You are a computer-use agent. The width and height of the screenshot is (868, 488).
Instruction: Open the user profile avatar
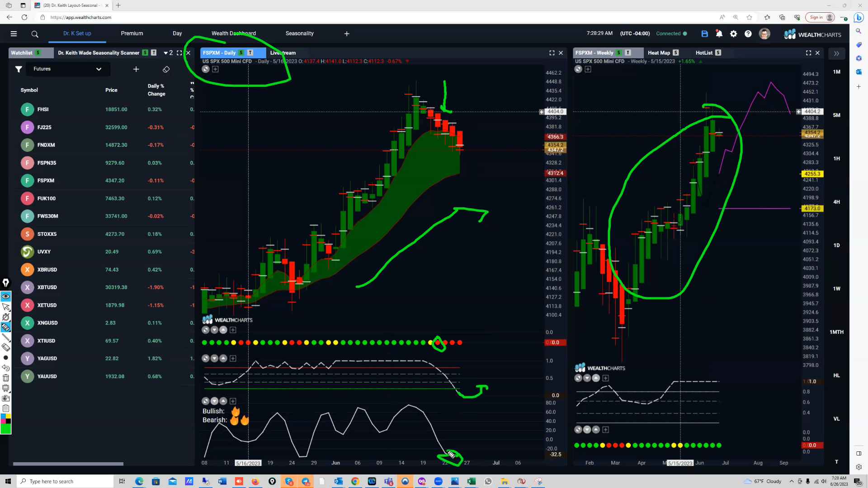764,34
